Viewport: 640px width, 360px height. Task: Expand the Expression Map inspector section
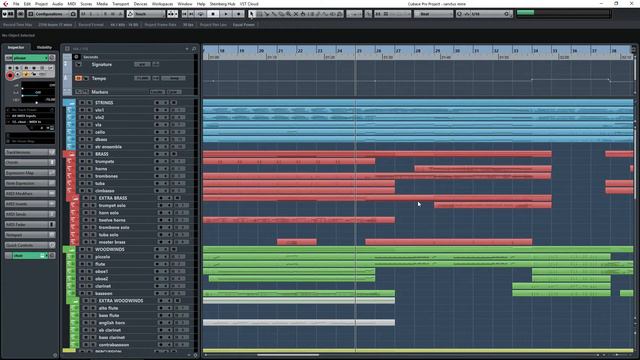point(30,173)
